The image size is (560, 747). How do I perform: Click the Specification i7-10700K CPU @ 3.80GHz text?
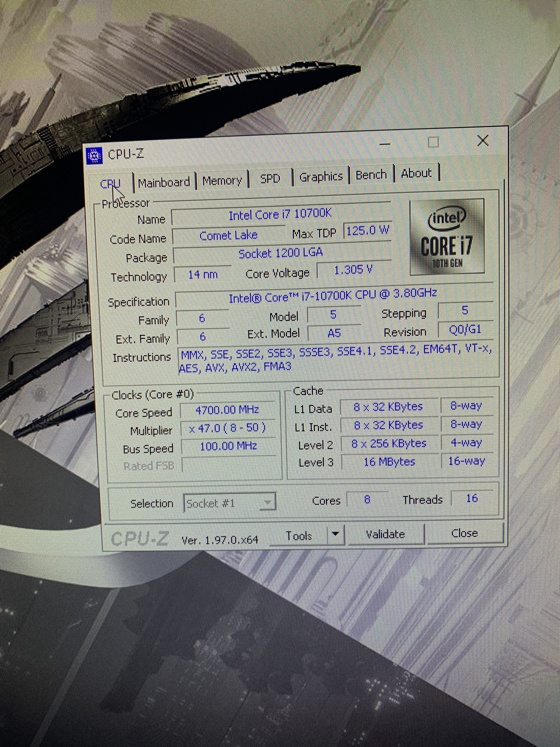[333, 295]
